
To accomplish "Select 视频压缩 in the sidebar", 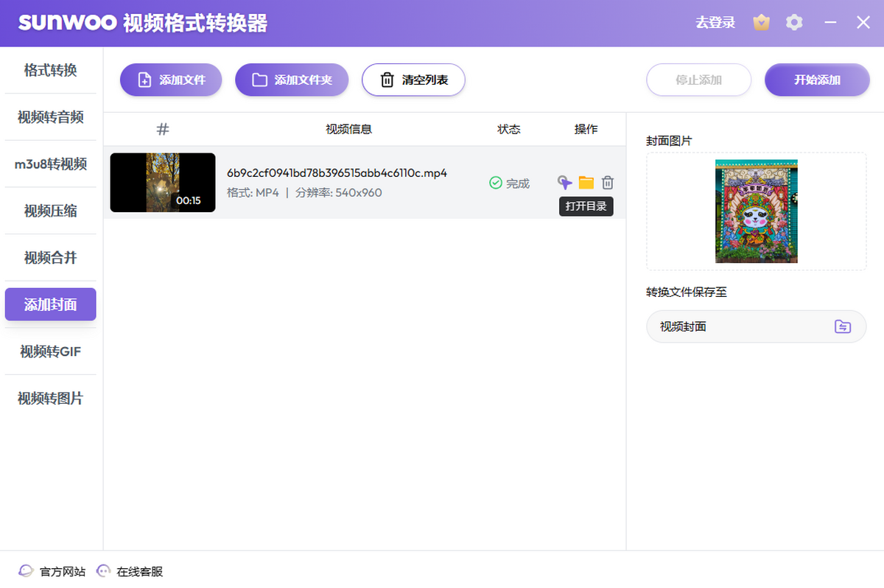I will tap(50, 211).
